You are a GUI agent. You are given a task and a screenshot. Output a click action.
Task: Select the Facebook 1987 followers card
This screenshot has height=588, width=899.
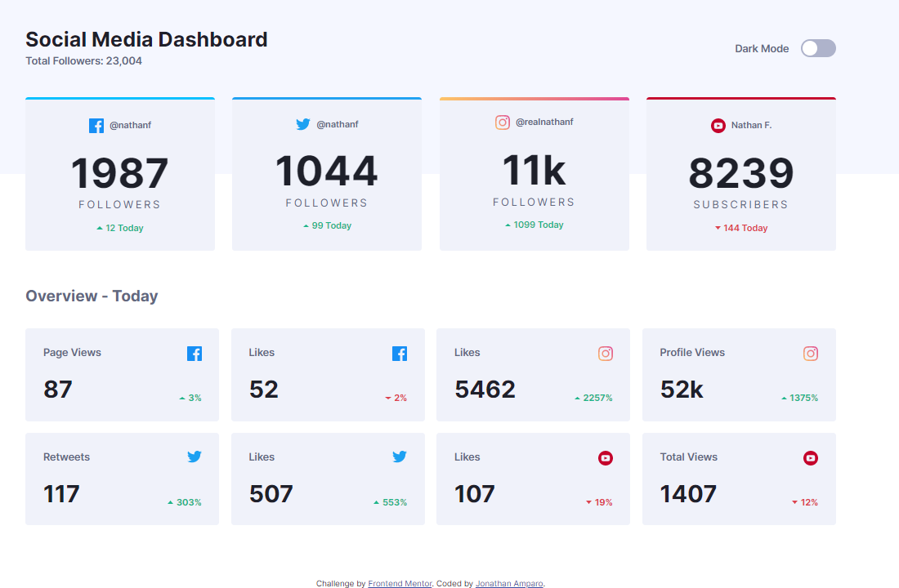click(x=120, y=175)
